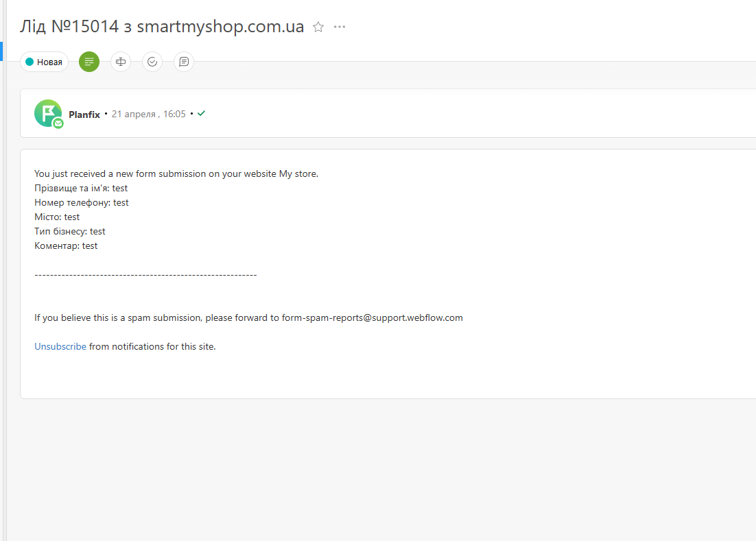The image size is (756, 541).
Task: Click the form-spam-reports@support.webflow.com address
Action: [x=373, y=318]
